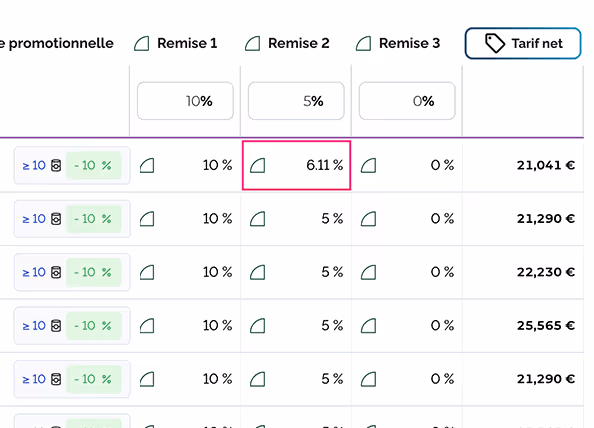Click Remise 3 icon in 25,565 € row

(368, 326)
